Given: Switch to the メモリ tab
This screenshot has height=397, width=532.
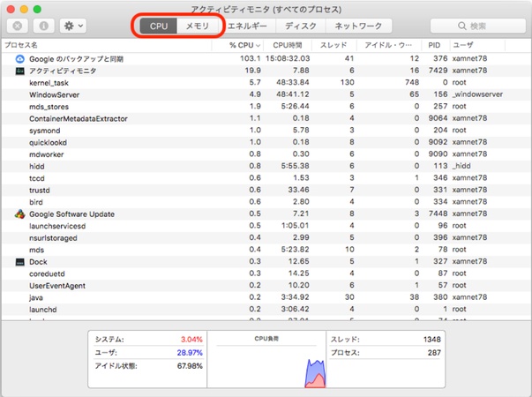Looking at the screenshot, I should tap(197, 26).
